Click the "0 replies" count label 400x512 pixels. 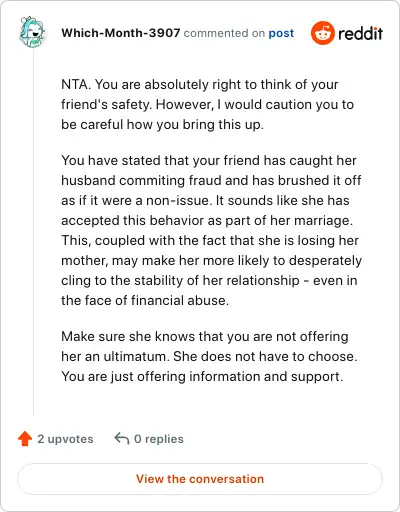[x=159, y=439]
